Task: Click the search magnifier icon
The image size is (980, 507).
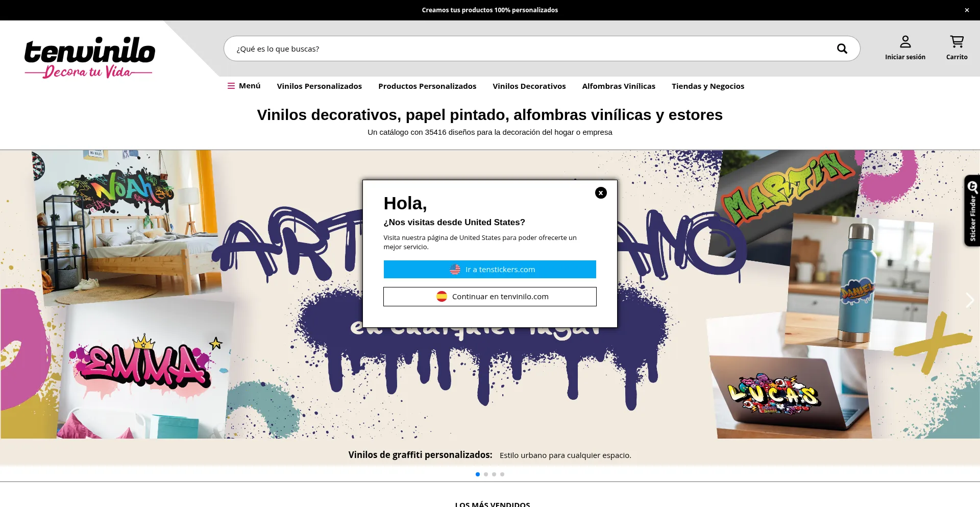Action: click(x=842, y=49)
